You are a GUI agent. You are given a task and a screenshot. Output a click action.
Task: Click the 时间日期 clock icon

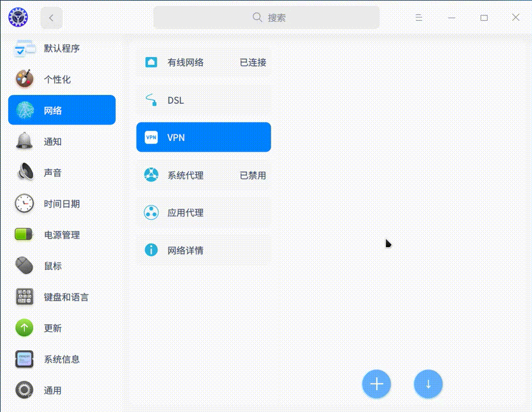pyautogui.click(x=24, y=203)
